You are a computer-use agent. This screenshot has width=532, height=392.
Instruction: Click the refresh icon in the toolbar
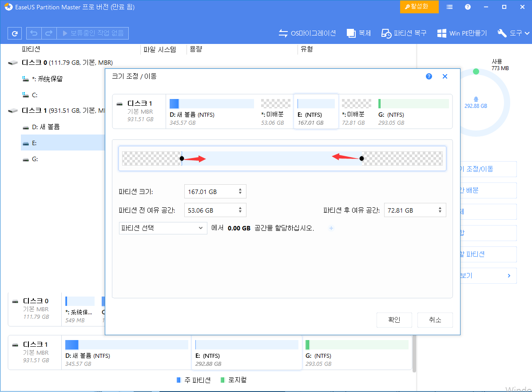pyautogui.click(x=15, y=33)
